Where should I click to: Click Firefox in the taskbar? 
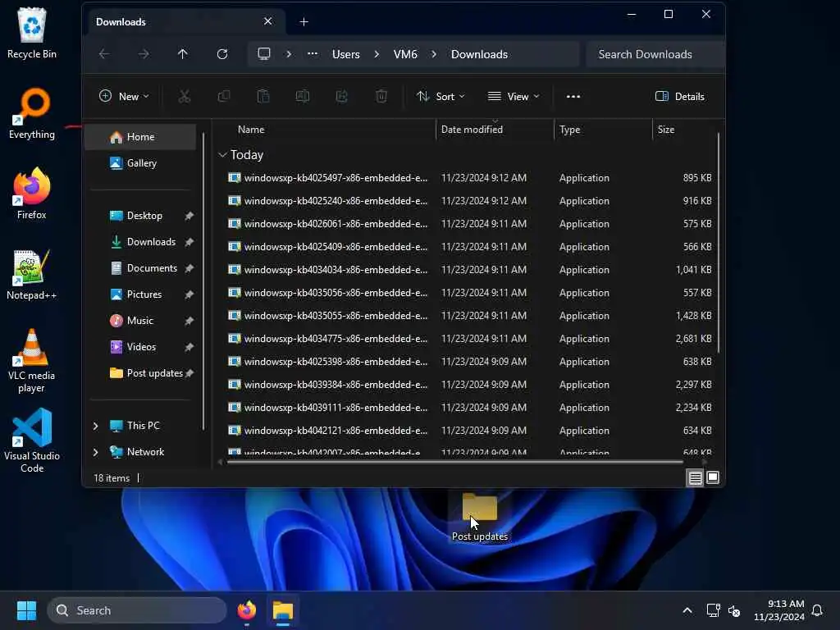click(246, 610)
